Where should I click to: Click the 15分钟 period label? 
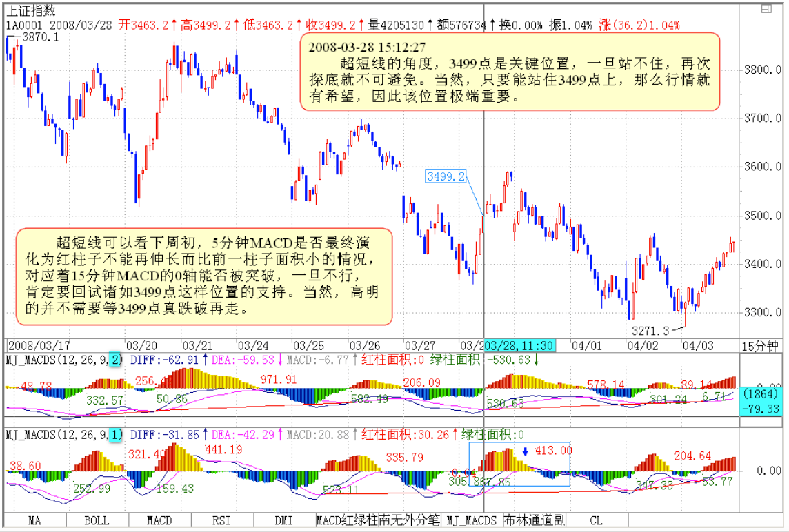(760, 347)
